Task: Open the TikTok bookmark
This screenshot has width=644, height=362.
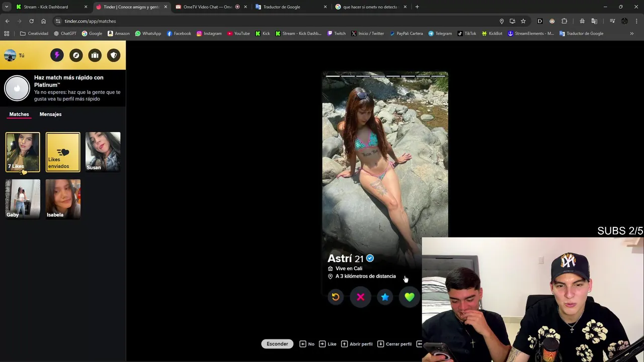Action: 467,34
